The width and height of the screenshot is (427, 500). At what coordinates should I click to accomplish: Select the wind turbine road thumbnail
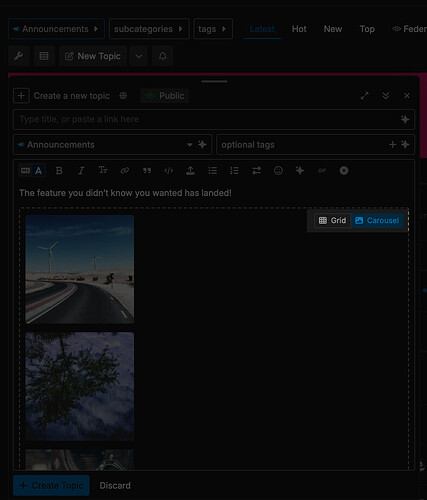tap(80, 269)
